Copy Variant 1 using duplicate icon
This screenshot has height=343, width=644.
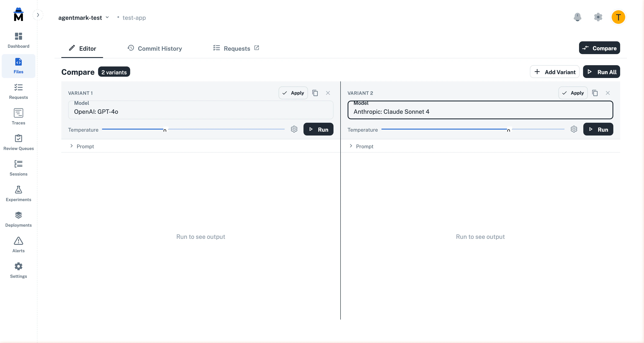[315, 93]
